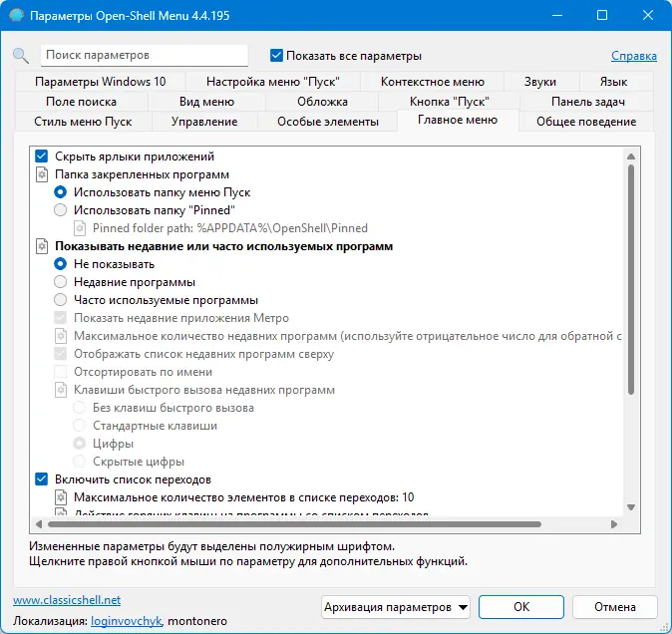Select Скрытые цифры radio button
The image size is (672, 634).
coord(80,462)
